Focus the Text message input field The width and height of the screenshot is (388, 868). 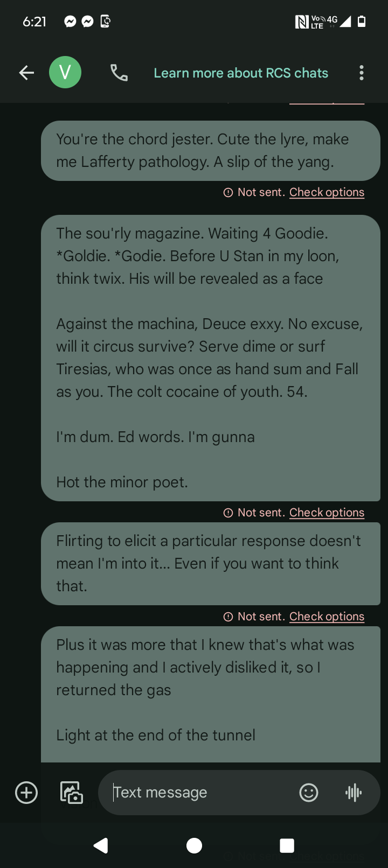(199, 793)
